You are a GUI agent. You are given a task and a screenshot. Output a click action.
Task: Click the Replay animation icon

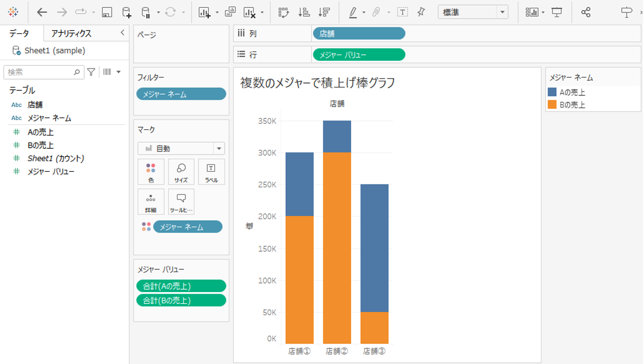(x=81, y=12)
